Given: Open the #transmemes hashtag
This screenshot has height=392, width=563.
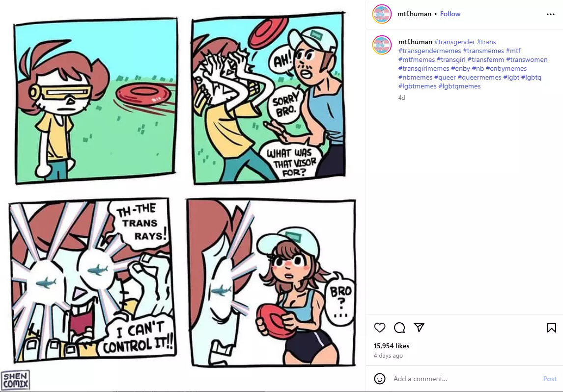Looking at the screenshot, I should [x=483, y=51].
